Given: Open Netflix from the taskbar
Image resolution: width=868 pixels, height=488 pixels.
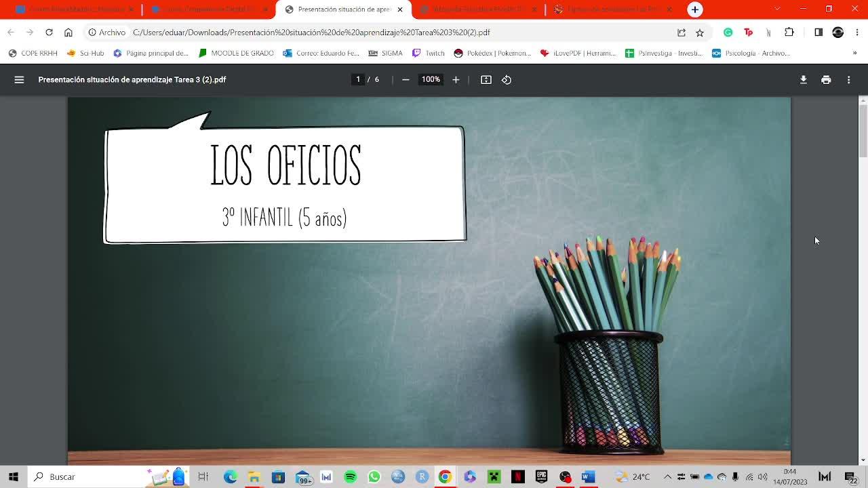Looking at the screenshot, I should tap(518, 477).
